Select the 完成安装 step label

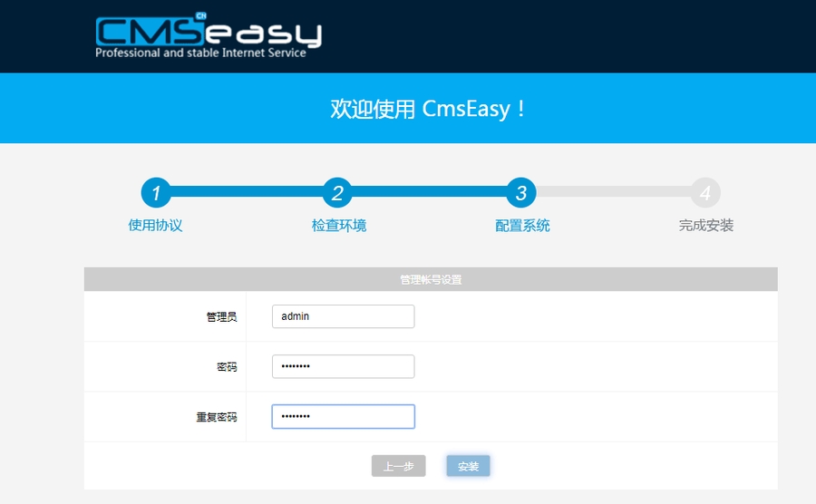point(705,226)
